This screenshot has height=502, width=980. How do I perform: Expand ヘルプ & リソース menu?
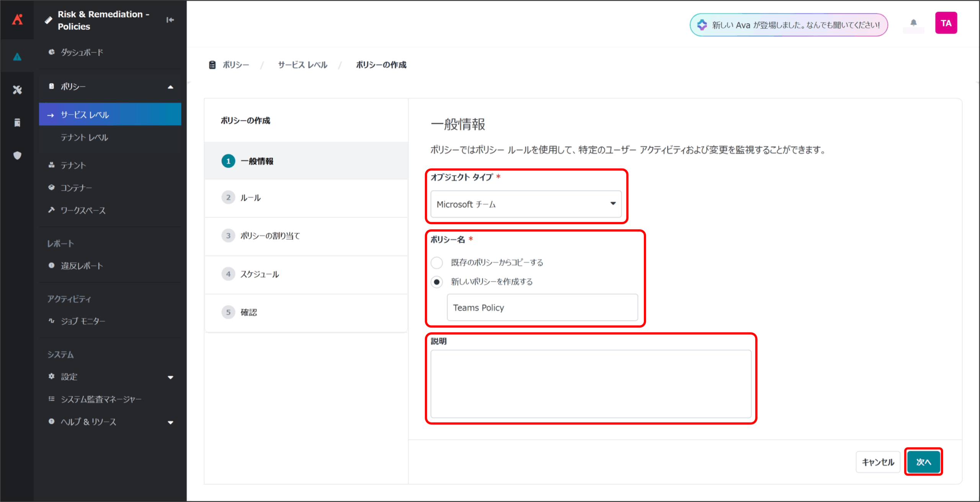(170, 423)
